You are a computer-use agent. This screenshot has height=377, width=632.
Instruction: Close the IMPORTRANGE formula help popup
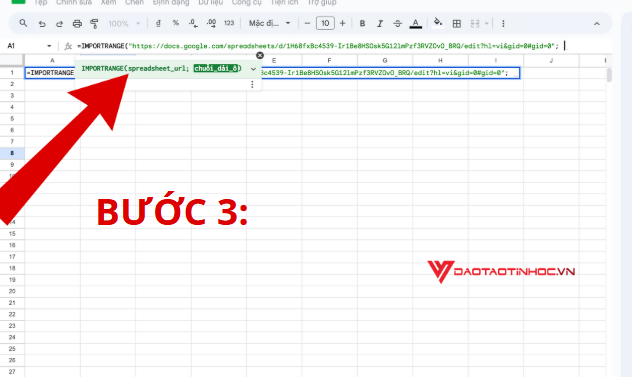point(260,55)
